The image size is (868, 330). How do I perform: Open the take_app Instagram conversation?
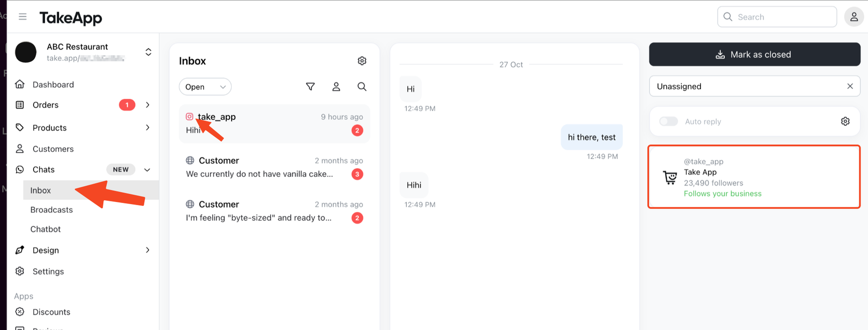[275, 124]
